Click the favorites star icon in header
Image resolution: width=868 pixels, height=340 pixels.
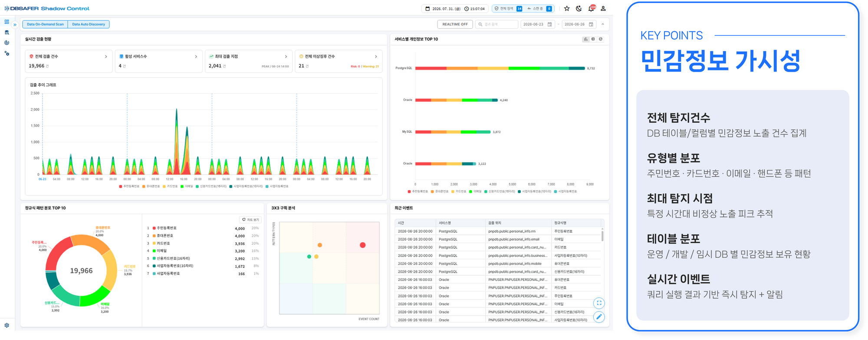point(567,8)
